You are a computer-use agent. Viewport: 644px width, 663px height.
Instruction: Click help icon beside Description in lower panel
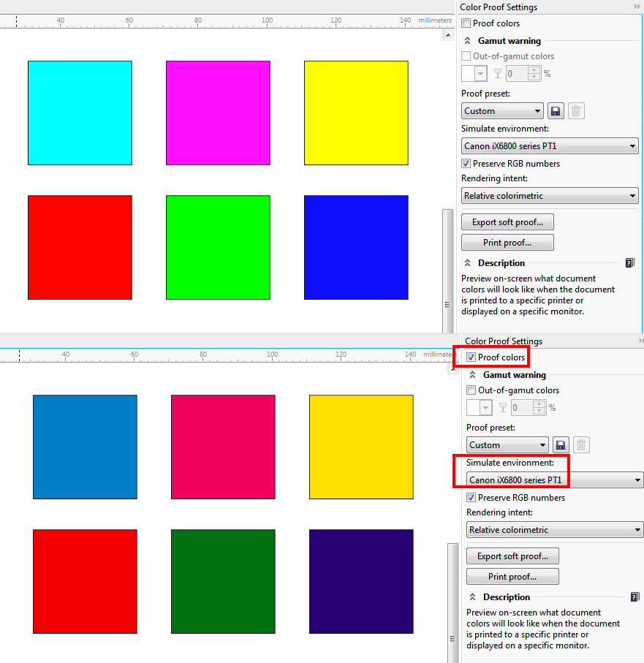[x=634, y=597]
